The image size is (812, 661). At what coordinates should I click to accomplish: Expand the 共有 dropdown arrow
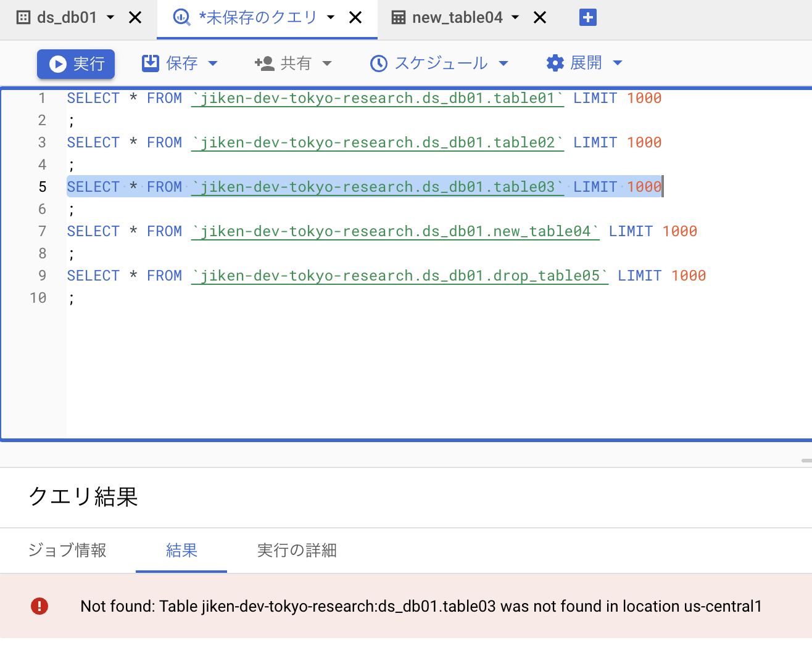point(327,63)
